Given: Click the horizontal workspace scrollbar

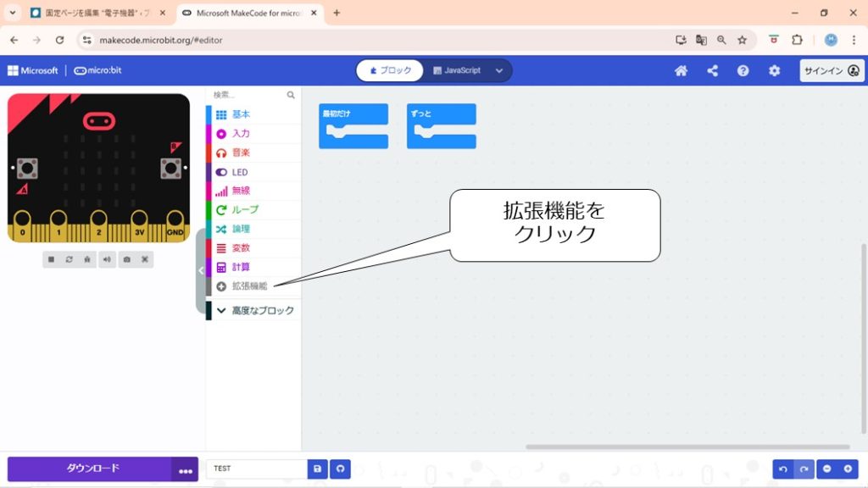Looking at the screenshot, I should click(x=687, y=446).
